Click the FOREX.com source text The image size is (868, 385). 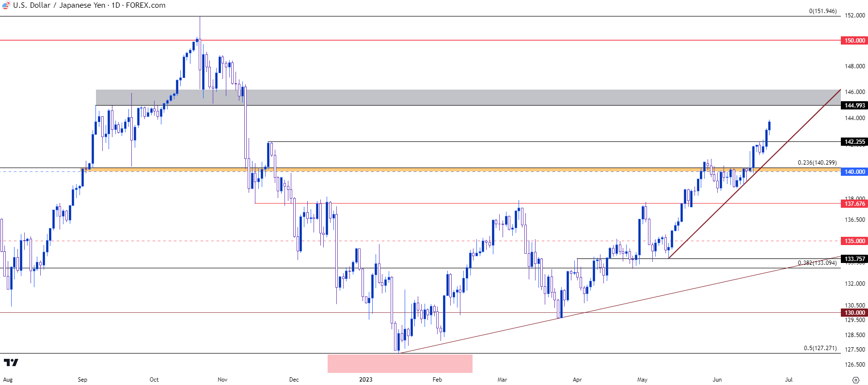coord(145,5)
